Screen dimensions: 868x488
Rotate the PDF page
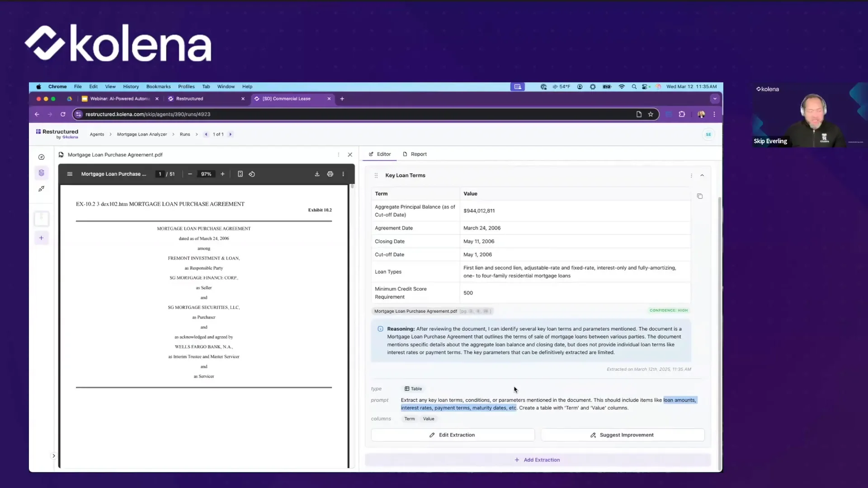point(252,174)
